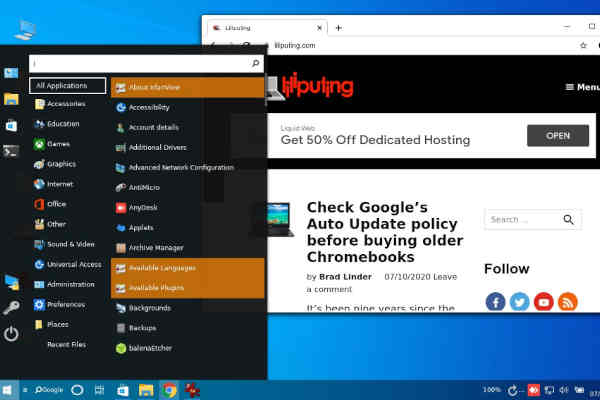
Task: Click the red pinwheel app on taskbar
Action: pos(192,390)
